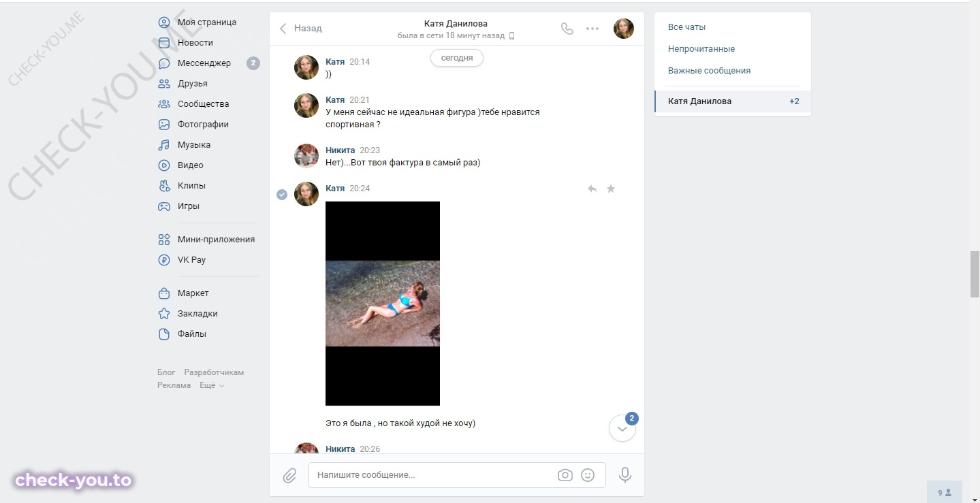
Task: Click Катя's avatar on 20:21 message
Action: pos(306,106)
